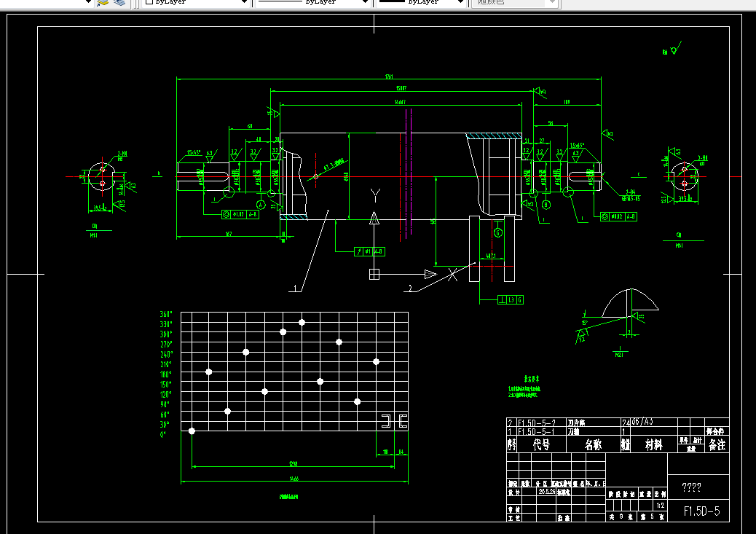756x534 pixels.
Task: Select part balloon number 2 leader label
Action: coord(410,288)
